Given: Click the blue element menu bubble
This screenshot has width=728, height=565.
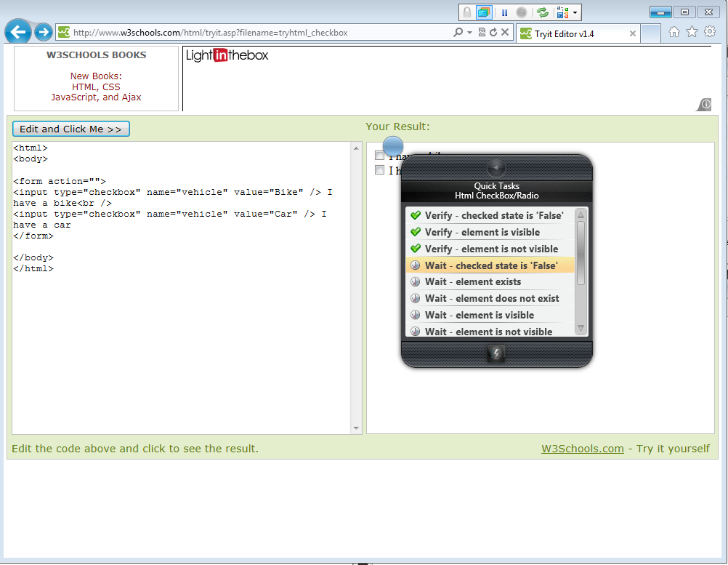Looking at the screenshot, I should (x=393, y=146).
